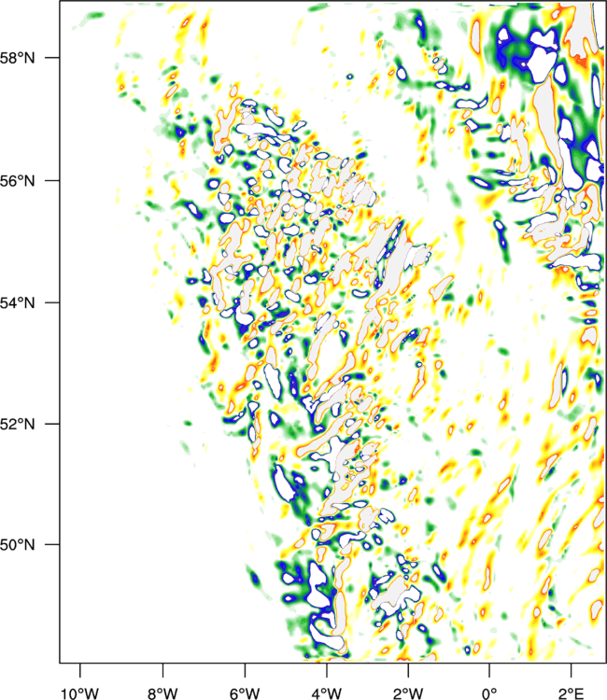Click the tick mark above 2°E
The width and height of the screenshot is (607, 700).
coord(572,670)
